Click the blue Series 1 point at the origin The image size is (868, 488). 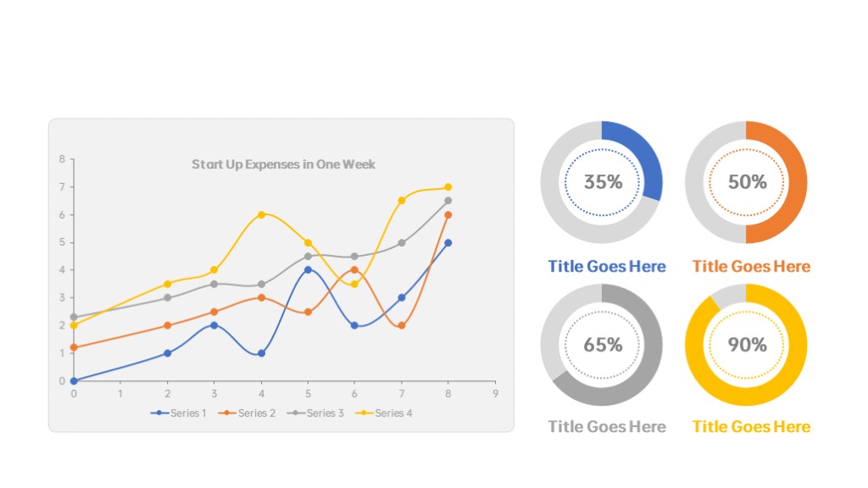click(74, 381)
